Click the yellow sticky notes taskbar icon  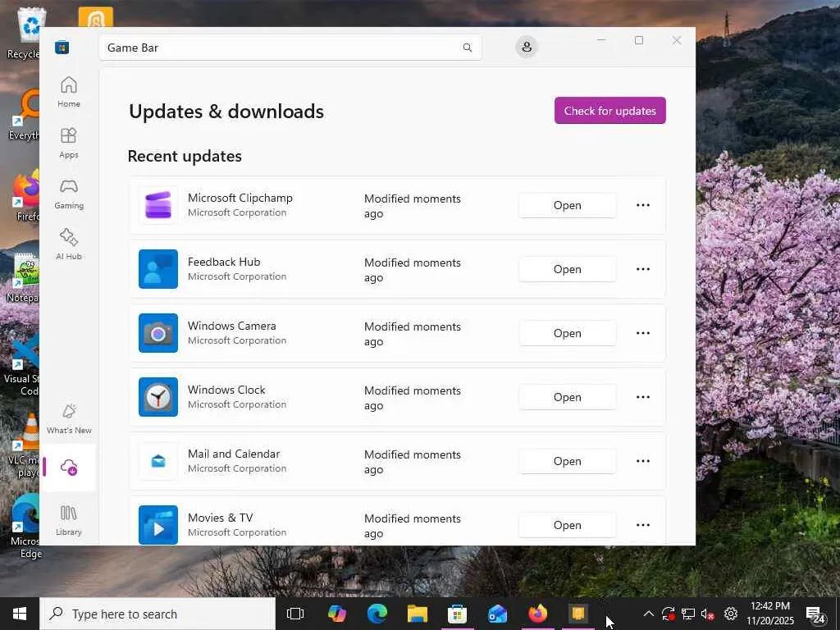pyautogui.click(x=578, y=614)
